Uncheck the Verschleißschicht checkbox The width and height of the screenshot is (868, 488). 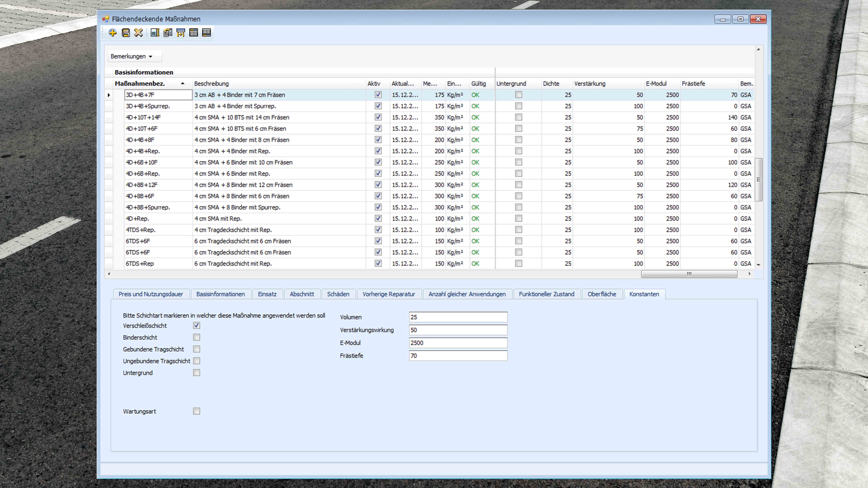(x=197, y=325)
